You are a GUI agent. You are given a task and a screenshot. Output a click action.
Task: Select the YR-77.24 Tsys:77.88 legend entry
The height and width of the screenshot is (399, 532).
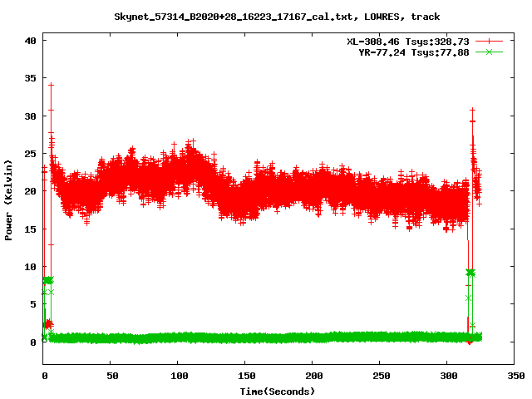[414, 52]
